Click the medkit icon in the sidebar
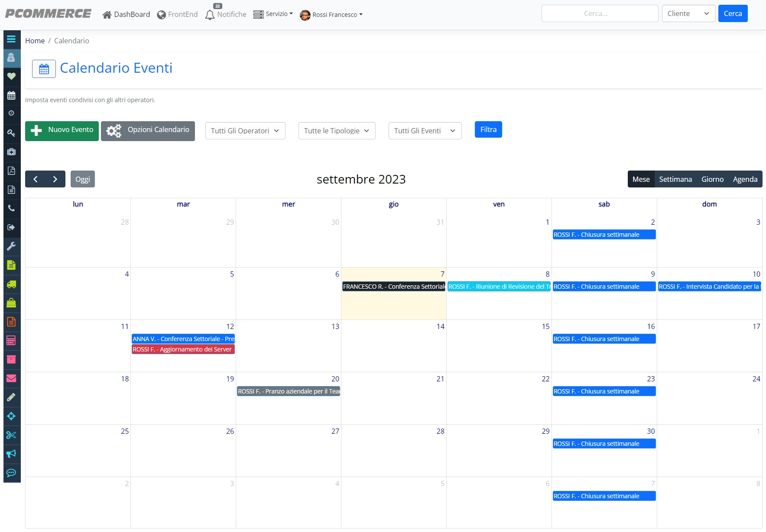This screenshot has height=532, width=766. click(11, 152)
